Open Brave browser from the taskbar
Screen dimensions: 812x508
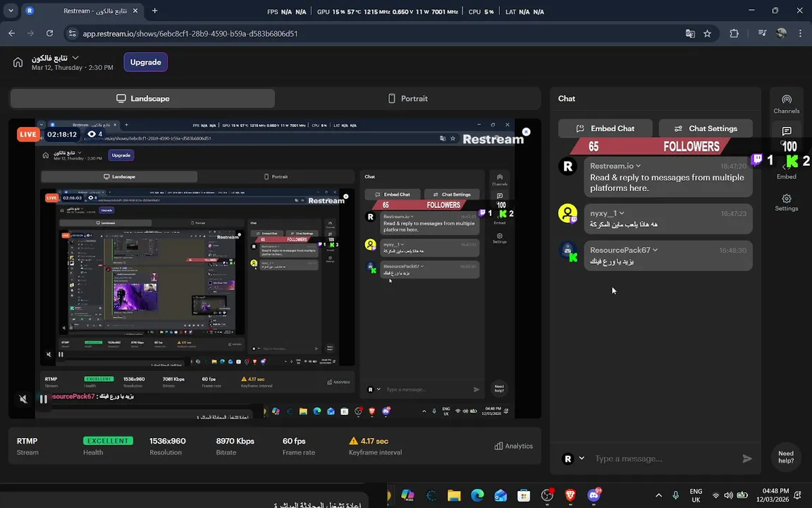click(x=570, y=495)
